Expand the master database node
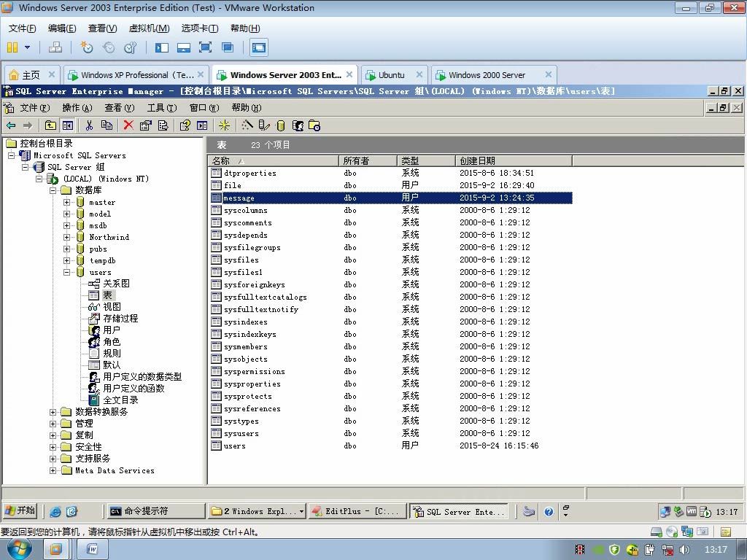The image size is (747, 560). coord(66,202)
